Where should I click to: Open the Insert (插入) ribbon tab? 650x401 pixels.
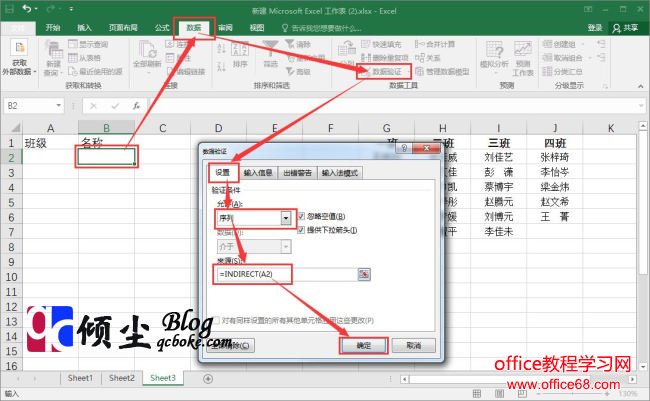(84, 28)
